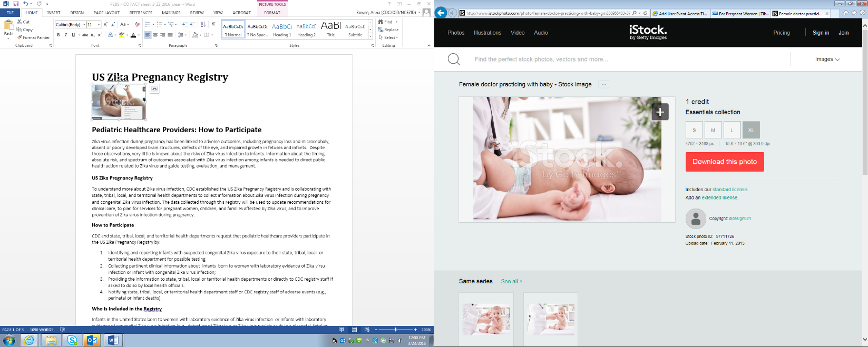Open the PAGE LAYOUT ribbon tab

point(106,13)
